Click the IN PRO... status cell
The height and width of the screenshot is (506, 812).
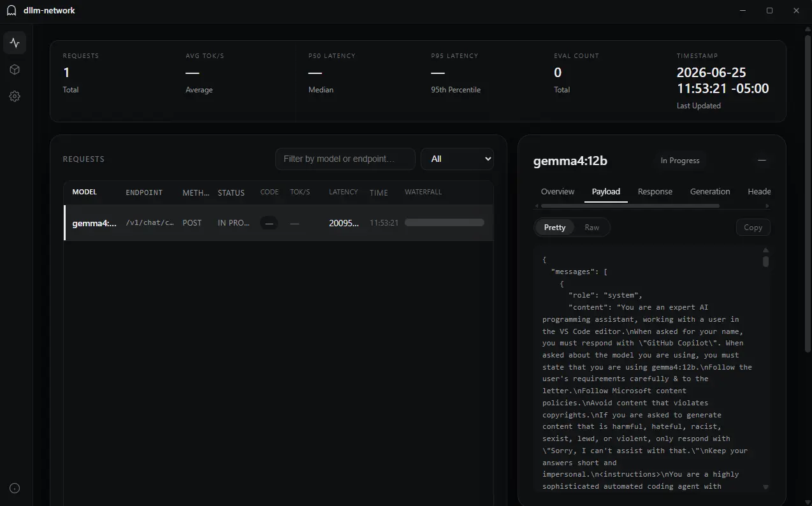tap(233, 223)
